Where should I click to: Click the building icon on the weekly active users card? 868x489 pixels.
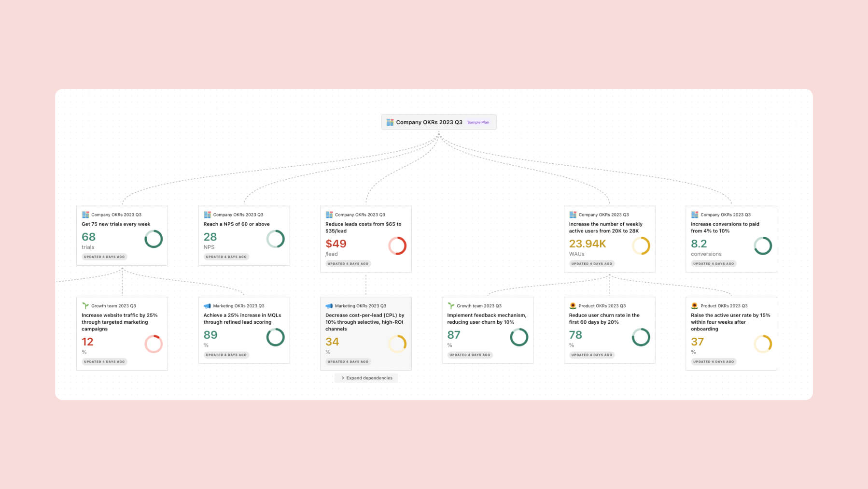[x=574, y=215]
